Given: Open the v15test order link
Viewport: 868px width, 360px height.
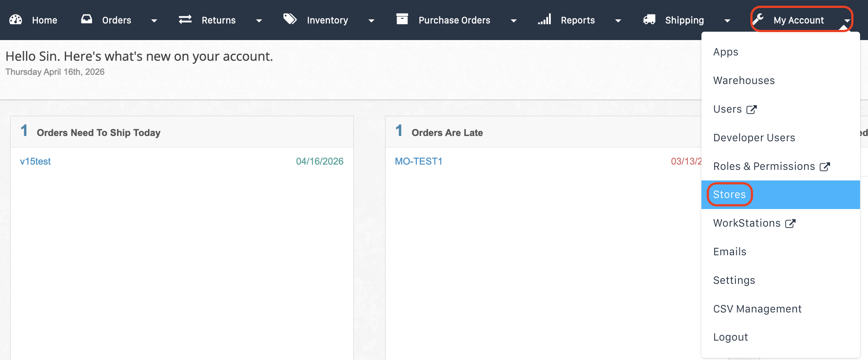Looking at the screenshot, I should point(35,162).
